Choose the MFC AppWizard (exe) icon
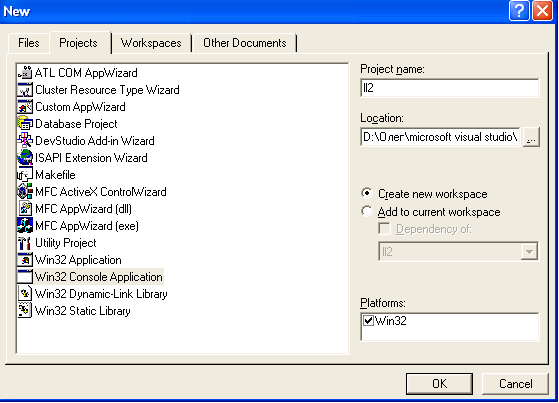The height and width of the screenshot is (403, 559). 25,225
